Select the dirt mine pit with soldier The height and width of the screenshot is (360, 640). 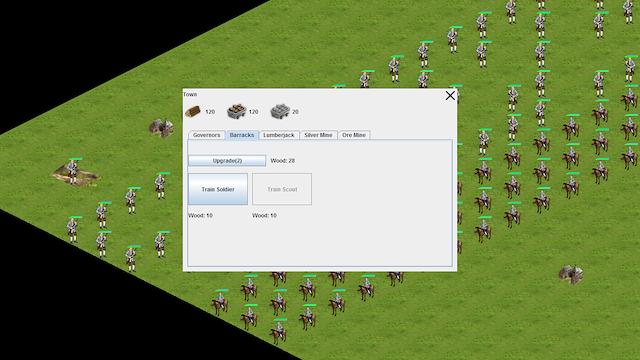click(76, 175)
